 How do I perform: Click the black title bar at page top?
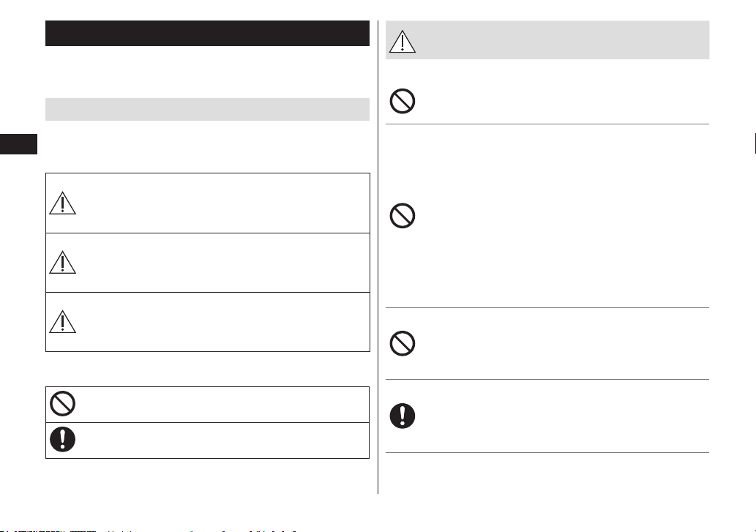pyautogui.click(x=207, y=33)
